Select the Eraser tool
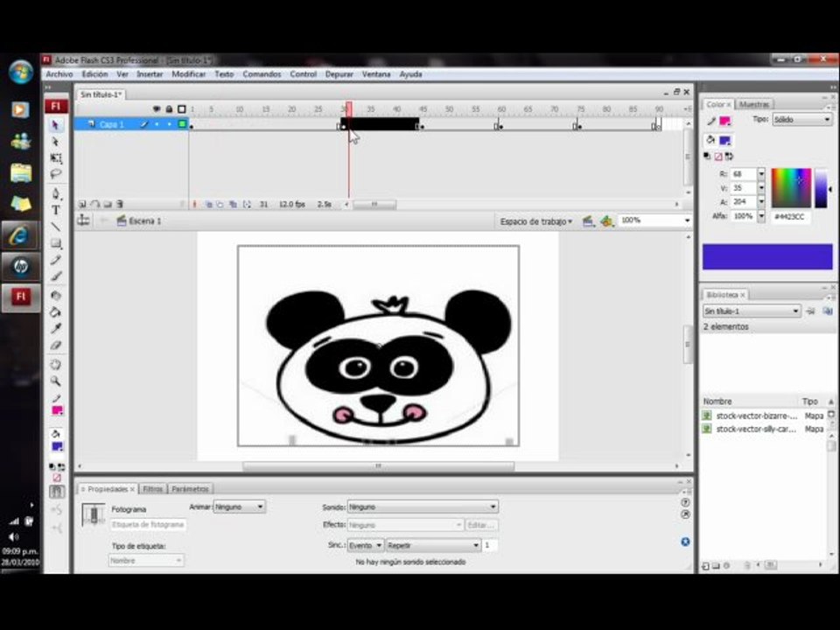Viewport: 840px width, 630px height. click(55, 345)
